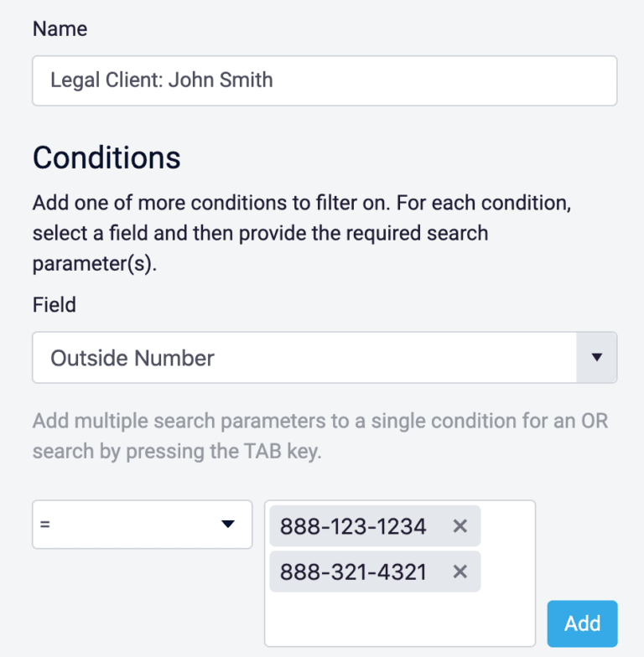
Task: Click the Field dropdown arrow button
Action: [x=597, y=358]
